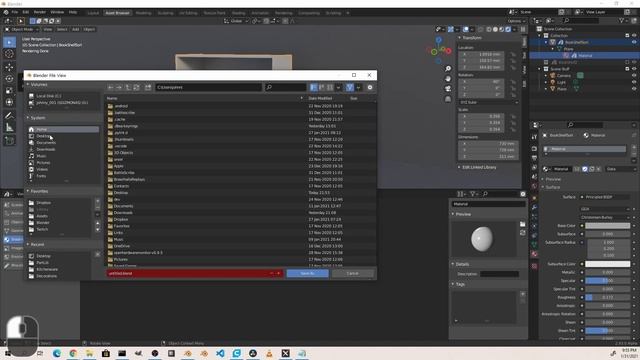Open viewport zoom magnifier gizmo
This screenshot has width=640, height=360.
448,69
